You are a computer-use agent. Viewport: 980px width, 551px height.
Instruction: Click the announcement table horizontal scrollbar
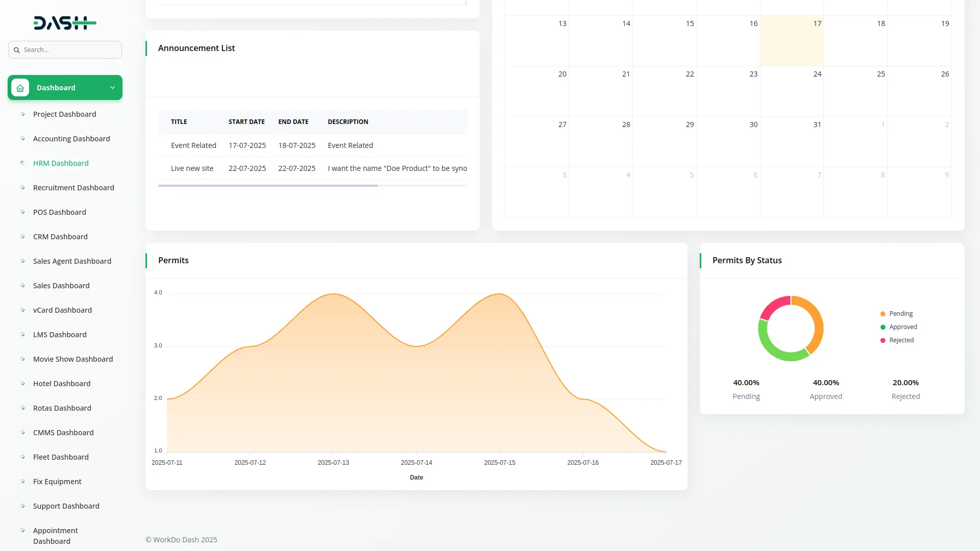[268, 186]
